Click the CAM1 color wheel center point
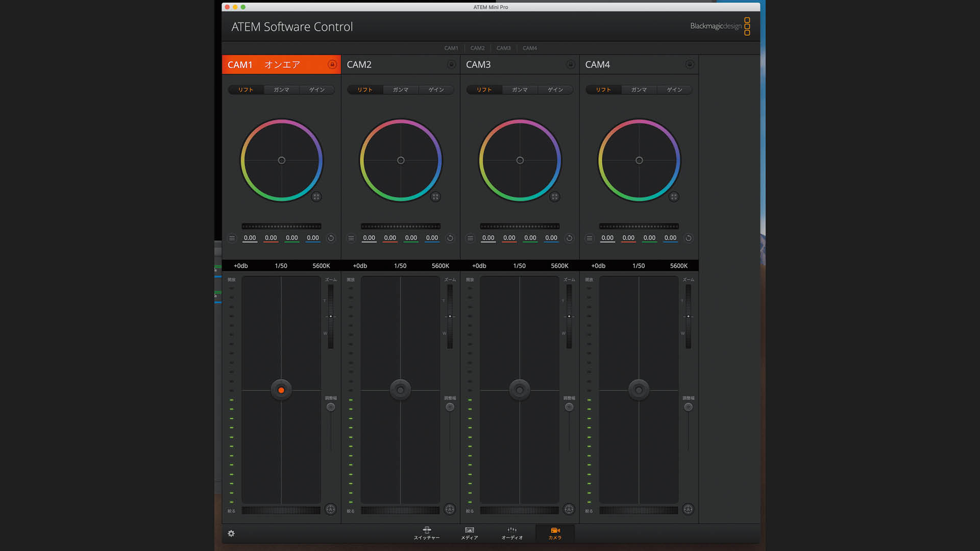This screenshot has width=980, height=551. [282, 160]
